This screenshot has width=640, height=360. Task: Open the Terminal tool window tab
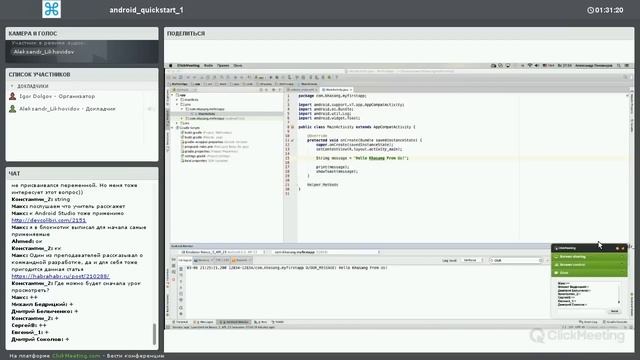click(x=181, y=322)
